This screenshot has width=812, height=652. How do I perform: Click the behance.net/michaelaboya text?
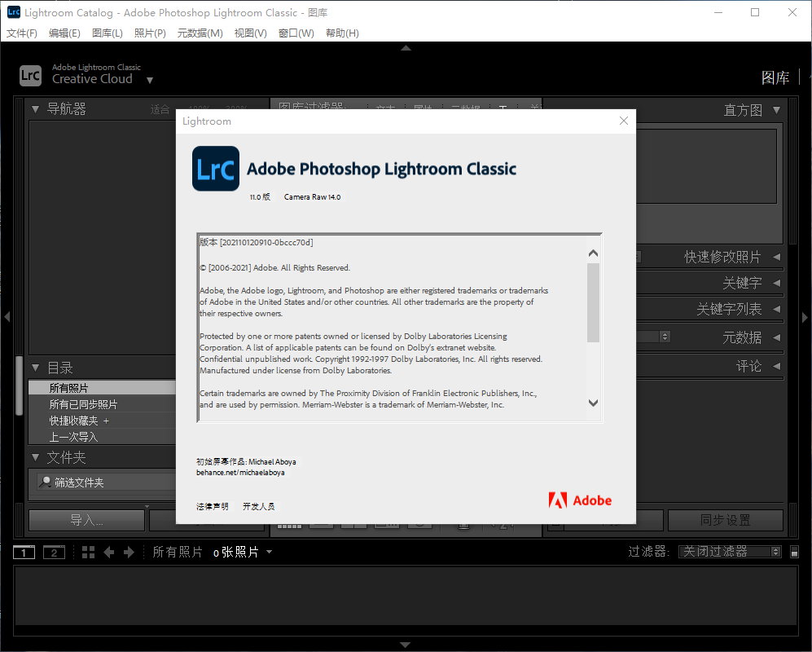240,473
